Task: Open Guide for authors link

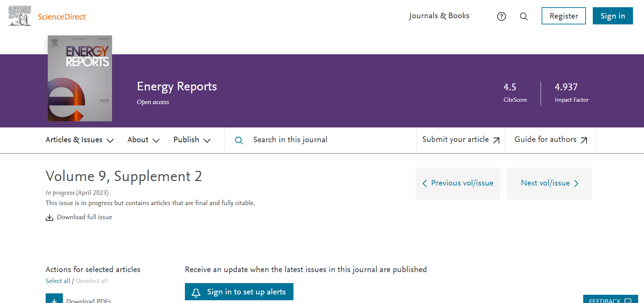Action: [551, 140]
